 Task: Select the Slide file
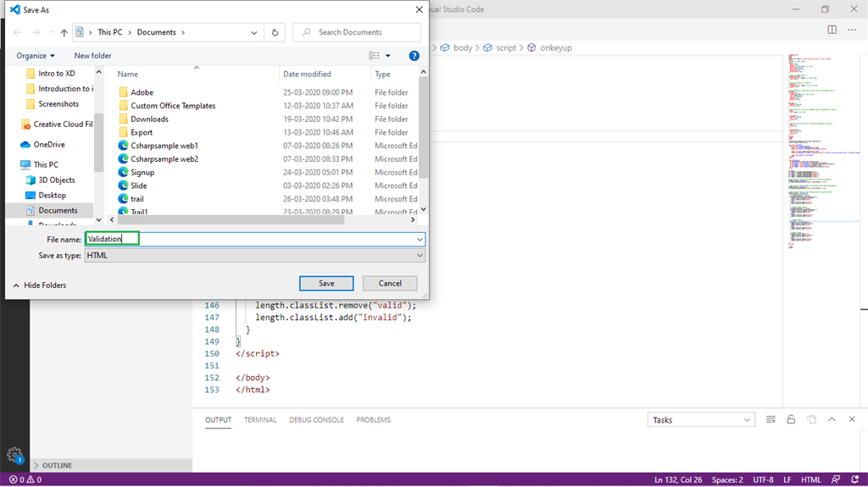tap(138, 185)
